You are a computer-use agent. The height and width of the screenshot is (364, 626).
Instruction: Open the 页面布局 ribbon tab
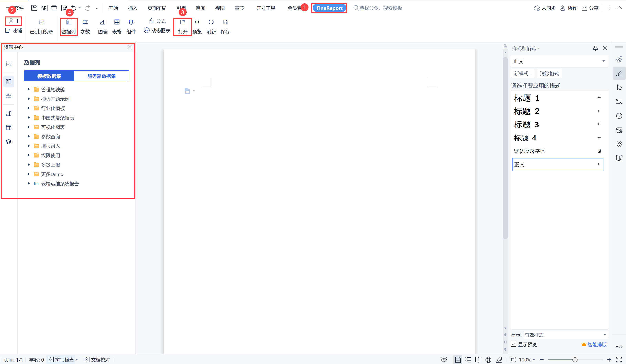point(157,8)
